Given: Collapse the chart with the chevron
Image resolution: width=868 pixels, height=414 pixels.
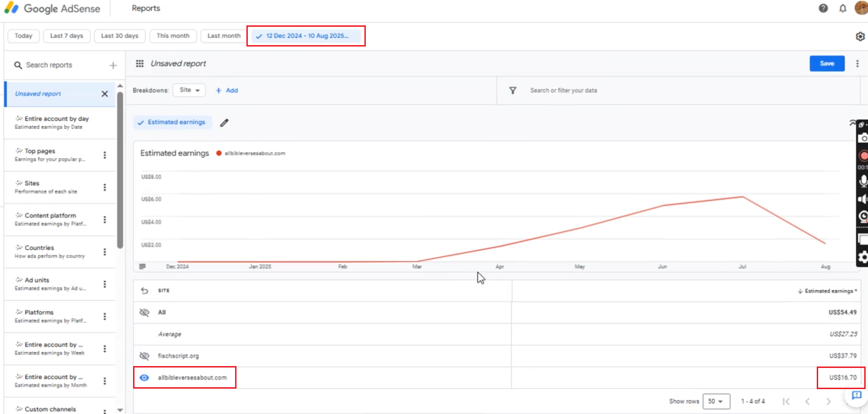Looking at the screenshot, I should click(x=852, y=123).
